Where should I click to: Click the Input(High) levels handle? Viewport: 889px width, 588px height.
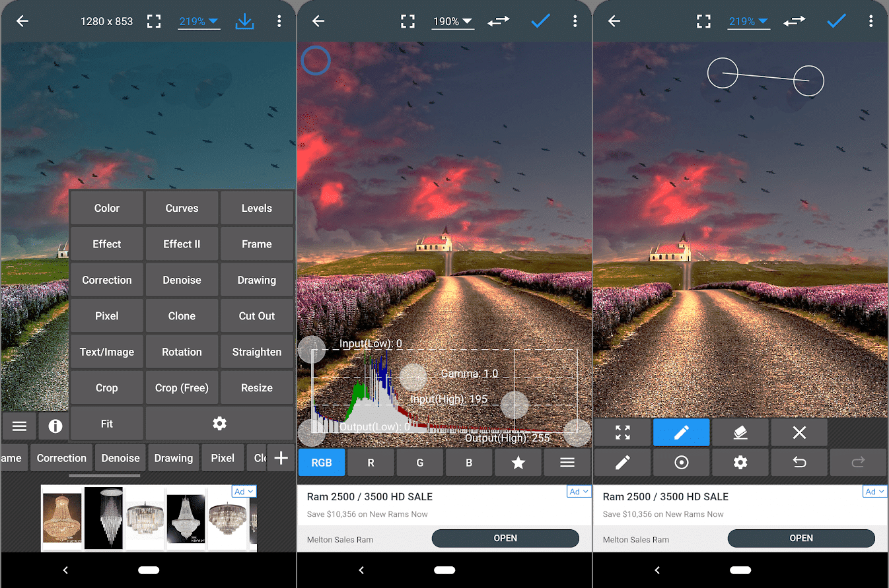tap(515, 405)
